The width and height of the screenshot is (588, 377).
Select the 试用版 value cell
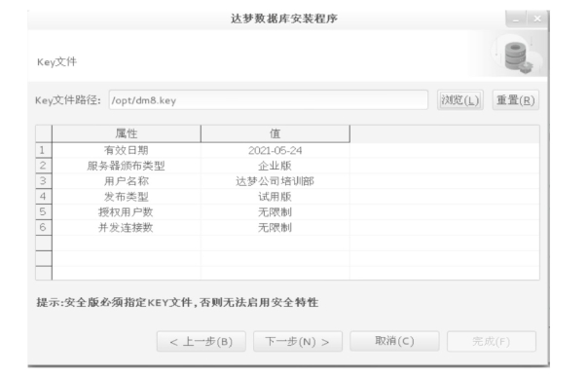[x=275, y=197]
